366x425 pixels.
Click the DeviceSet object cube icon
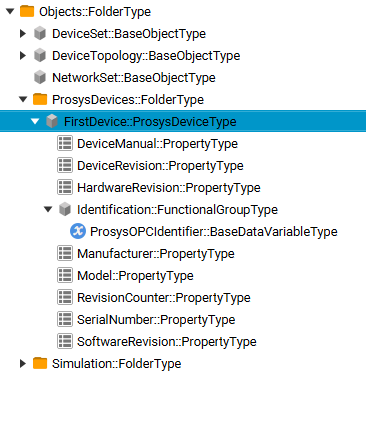pyautogui.click(x=40, y=34)
